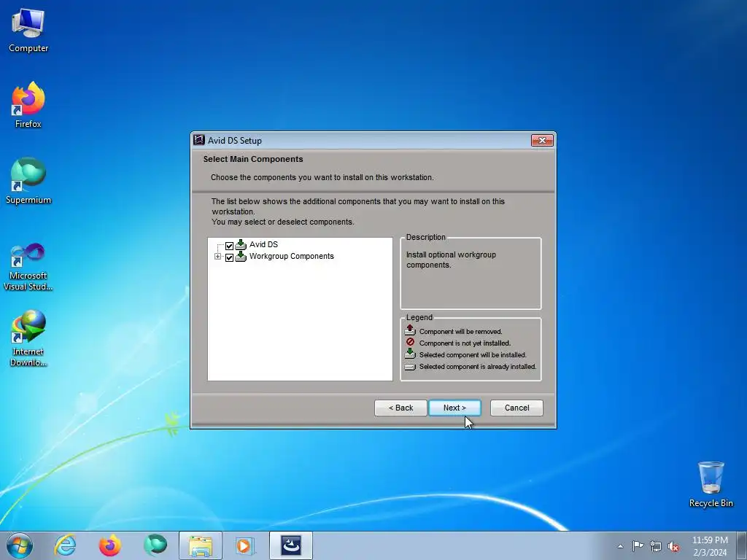Launch Internet Explorer from the taskbar
The image size is (747, 560).
(x=65, y=545)
